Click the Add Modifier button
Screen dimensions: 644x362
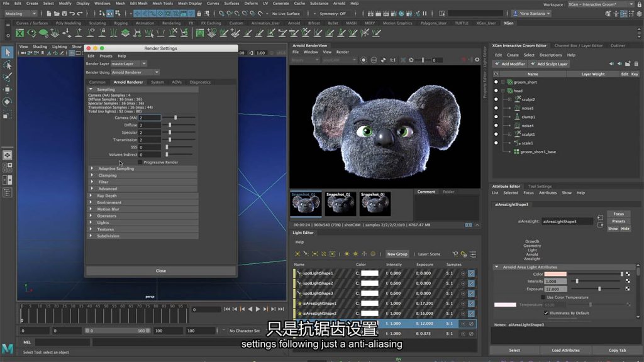click(x=509, y=64)
